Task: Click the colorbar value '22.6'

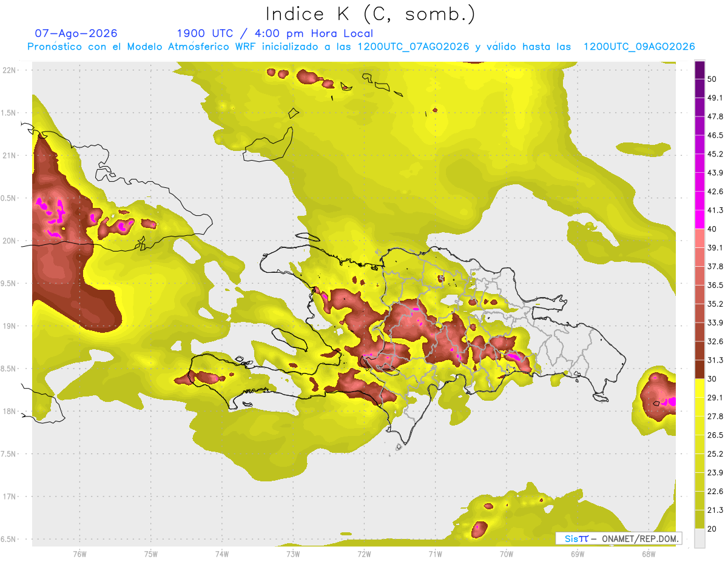Action: (715, 491)
